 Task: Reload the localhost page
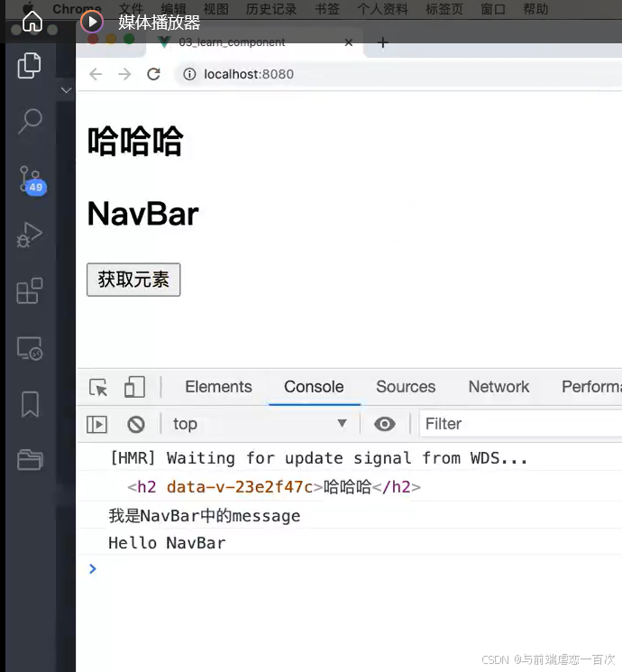point(154,74)
